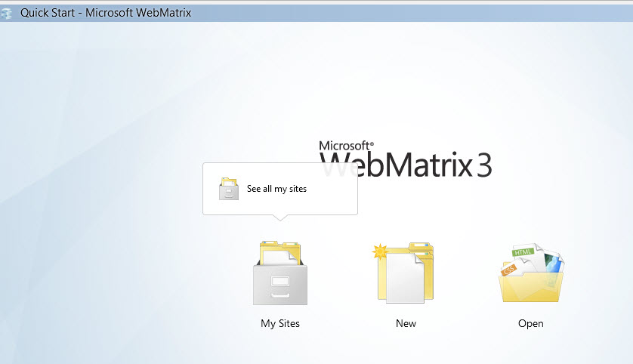Choose the New label
The image size is (633, 364).
pos(406,323)
